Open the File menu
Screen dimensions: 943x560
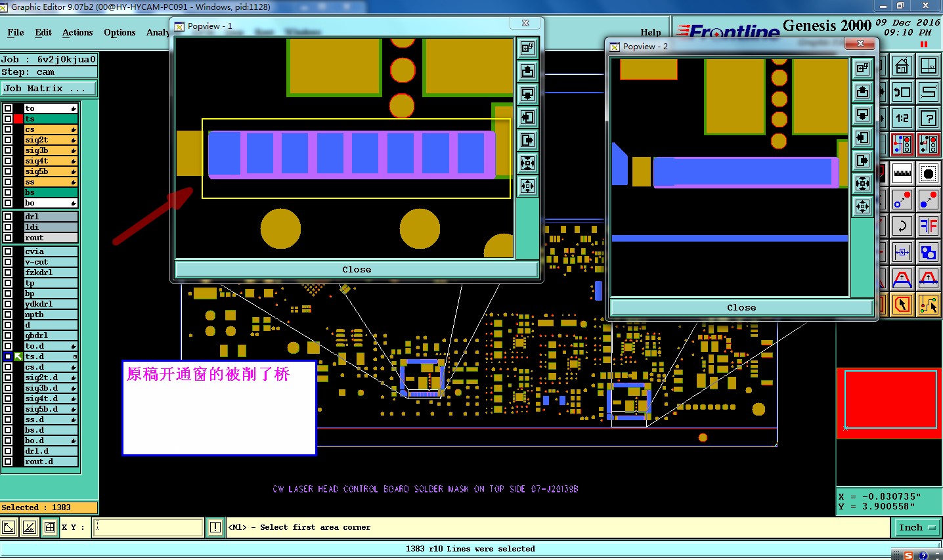16,32
